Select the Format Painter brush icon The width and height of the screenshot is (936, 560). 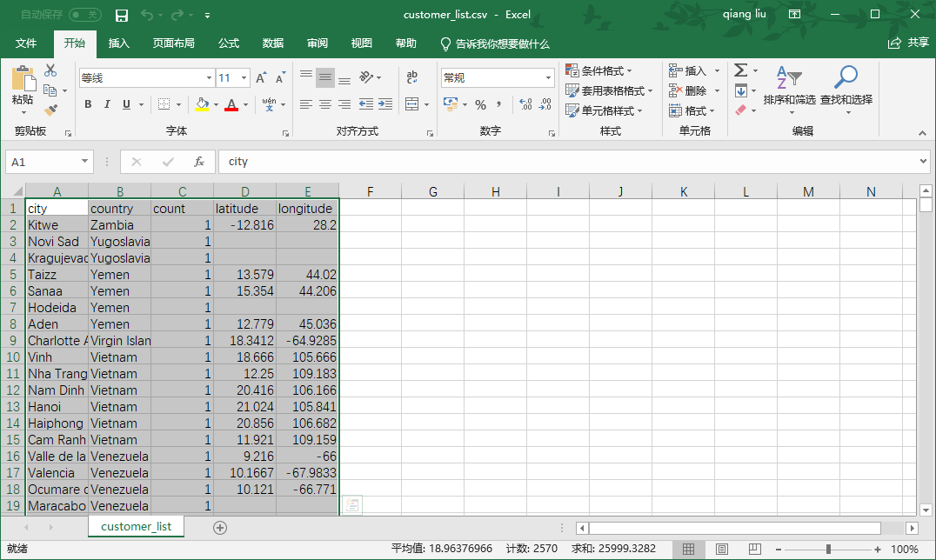(50, 110)
